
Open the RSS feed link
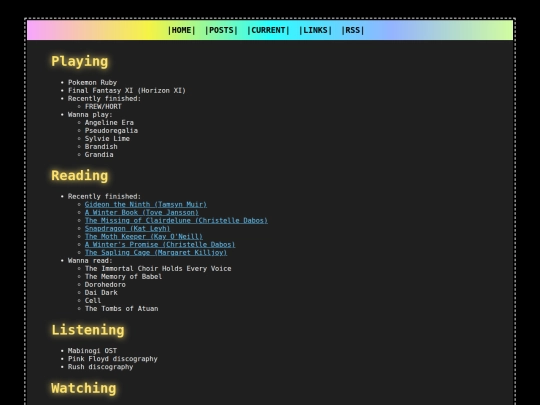(x=352, y=30)
